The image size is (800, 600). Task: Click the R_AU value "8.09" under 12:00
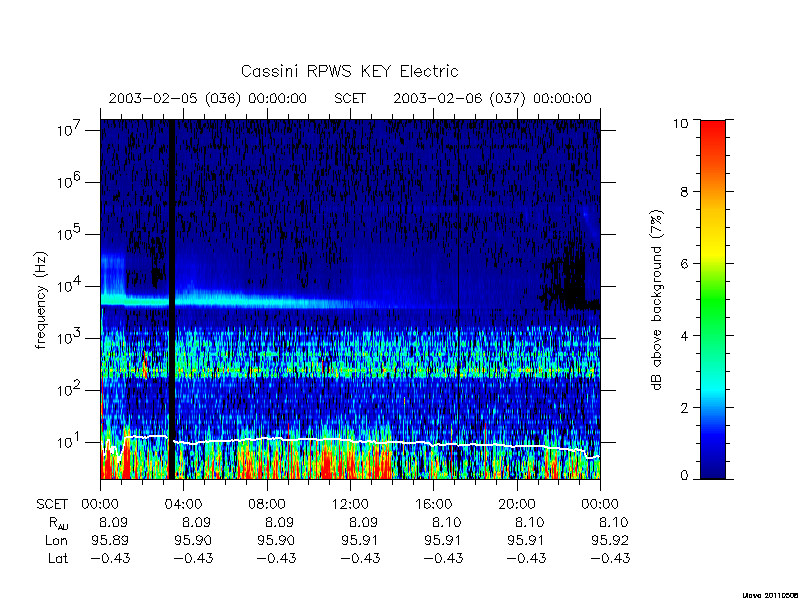(363, 522)
